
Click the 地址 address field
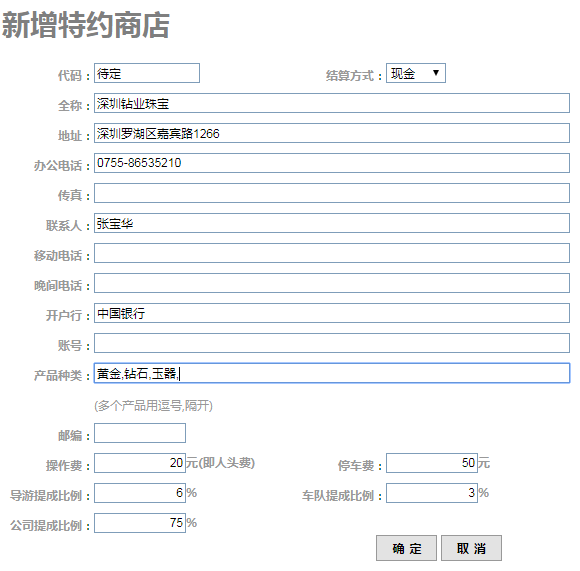click(x=332, y=133)
